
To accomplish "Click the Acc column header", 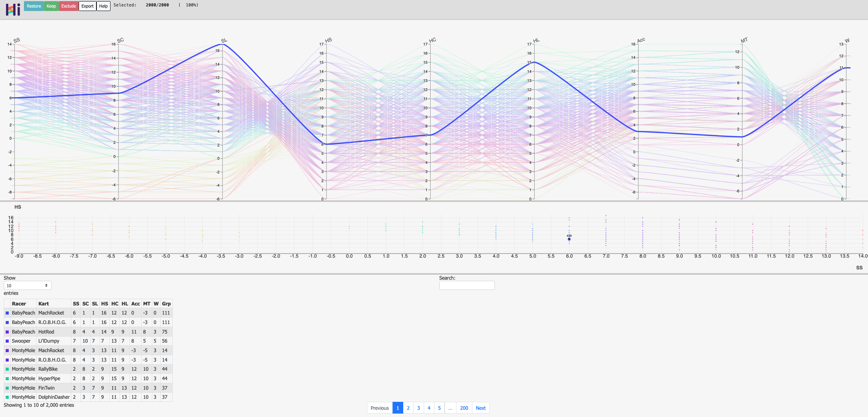I will (x=136, y=304).
